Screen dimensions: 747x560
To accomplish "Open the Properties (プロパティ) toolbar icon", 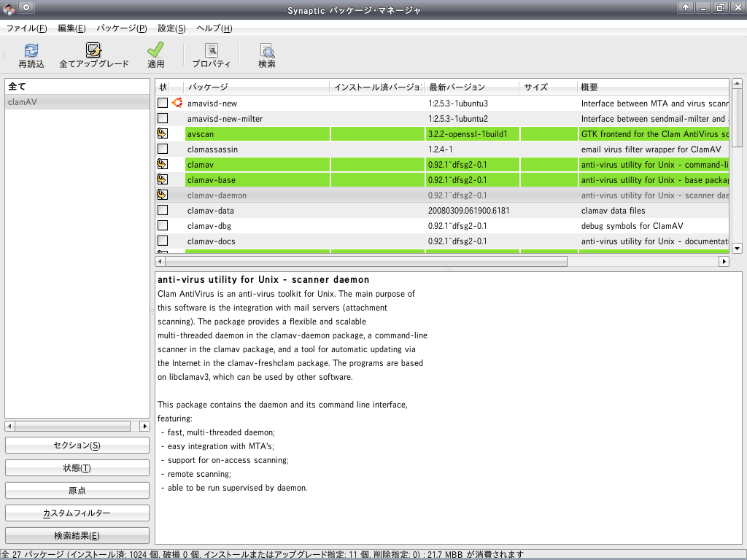I will (211, 50).
